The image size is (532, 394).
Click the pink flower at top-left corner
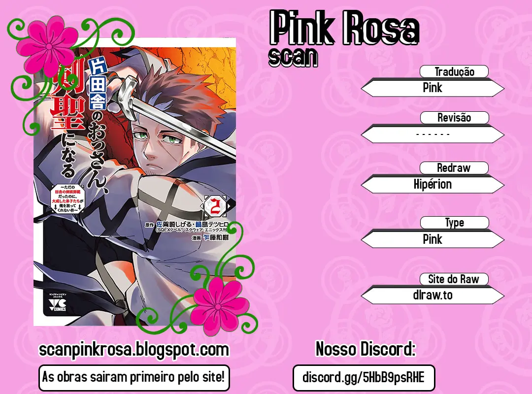click(x=50, y=45)
